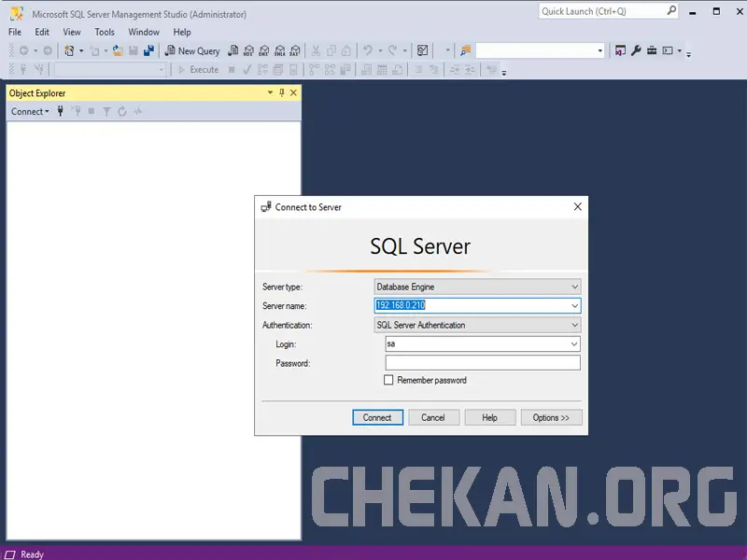Click the Activity Monitor toolbar icon

click(x=422, y=50)
